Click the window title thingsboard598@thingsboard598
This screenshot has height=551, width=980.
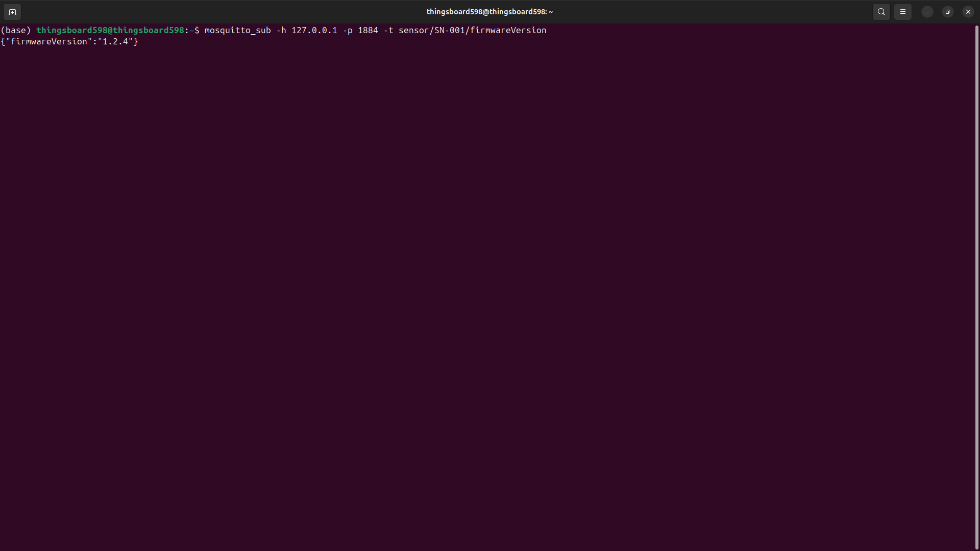point(489,12)
